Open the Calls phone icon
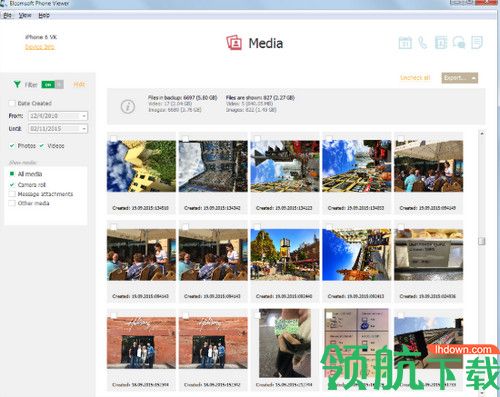The width and height of the screenshot is (500, 397). (423, 43)
